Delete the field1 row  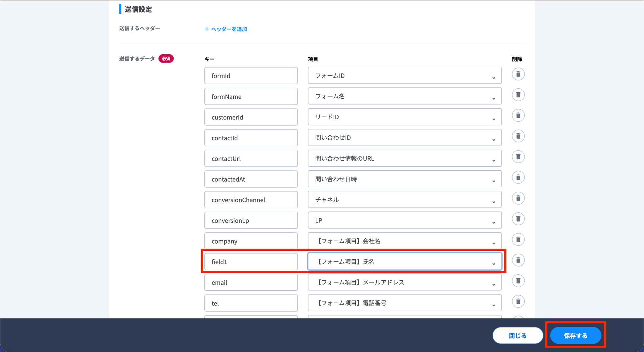pos(518,260)
